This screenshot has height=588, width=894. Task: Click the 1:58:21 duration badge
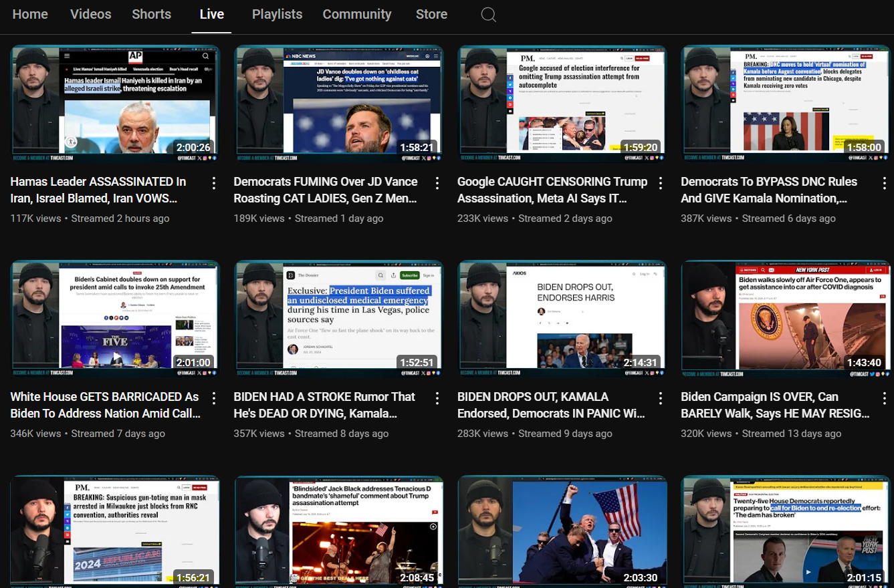tap(417, 148)
